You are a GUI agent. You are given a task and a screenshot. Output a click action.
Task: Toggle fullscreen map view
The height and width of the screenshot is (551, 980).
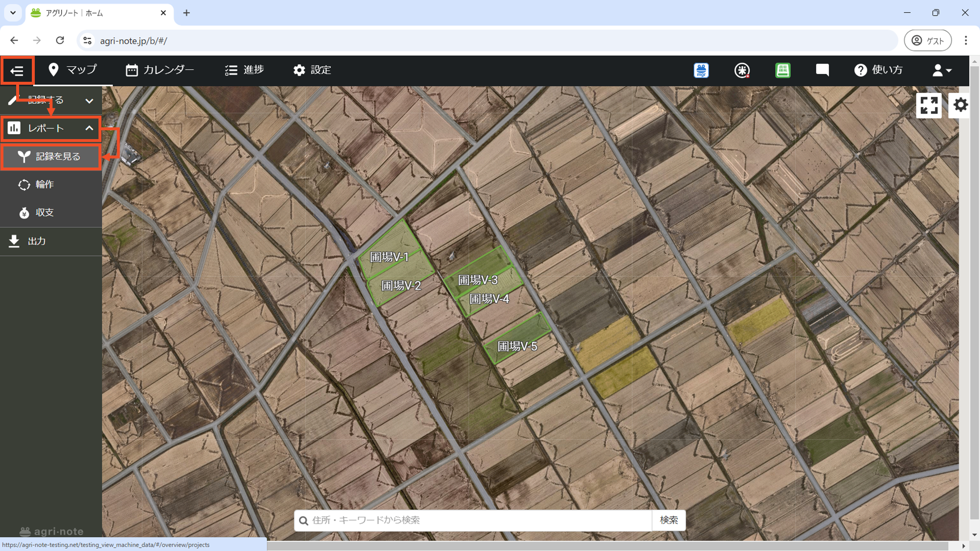click(929, 105)
